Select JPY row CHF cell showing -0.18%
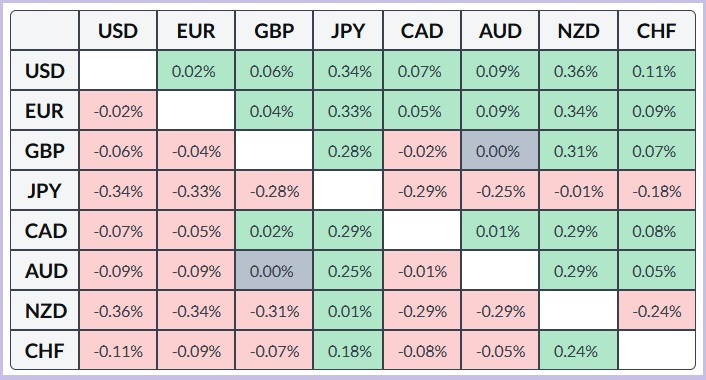706x380 pixels. tap(657, 190)
